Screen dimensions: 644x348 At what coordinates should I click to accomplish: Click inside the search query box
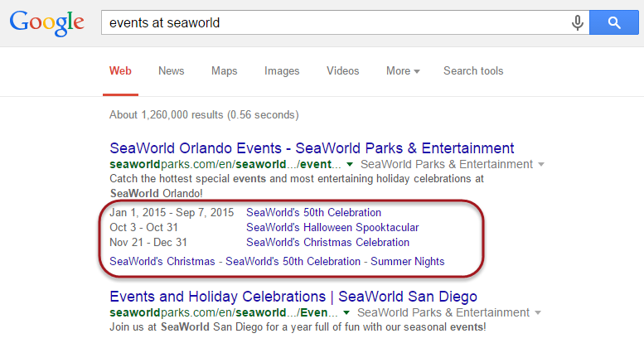point(332,22)
